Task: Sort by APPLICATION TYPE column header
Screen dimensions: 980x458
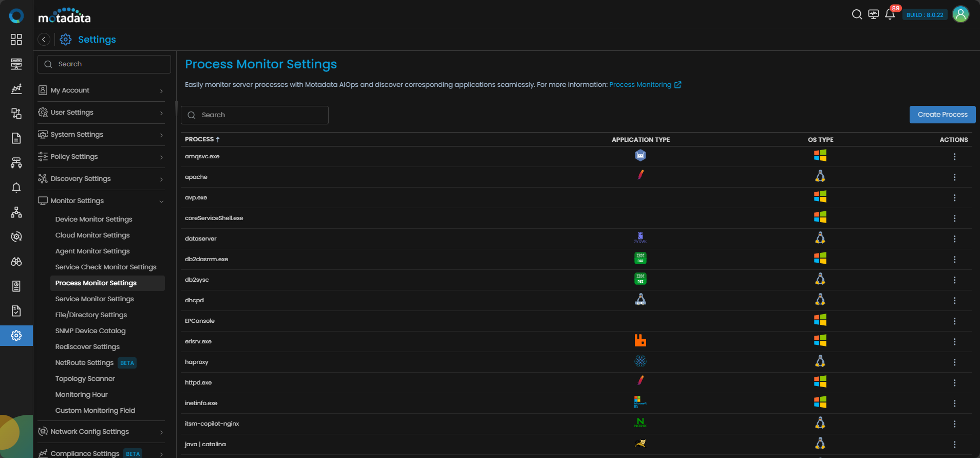Action: click(640, 140)
